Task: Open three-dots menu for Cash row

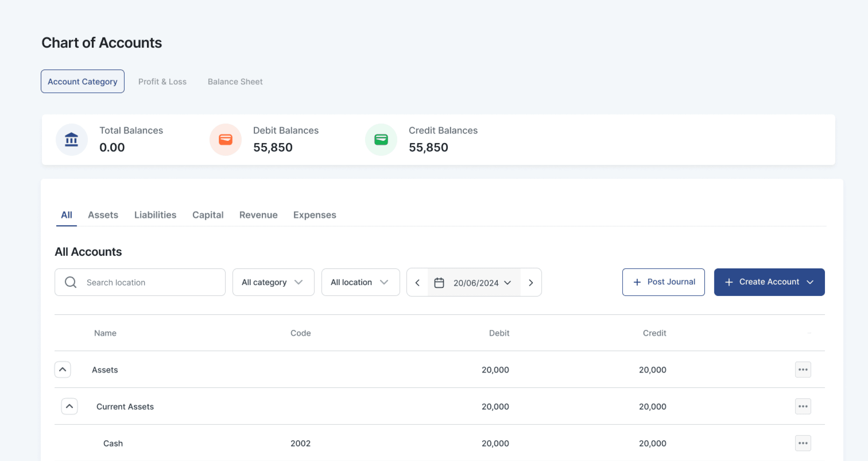Action: pos(803,443)
